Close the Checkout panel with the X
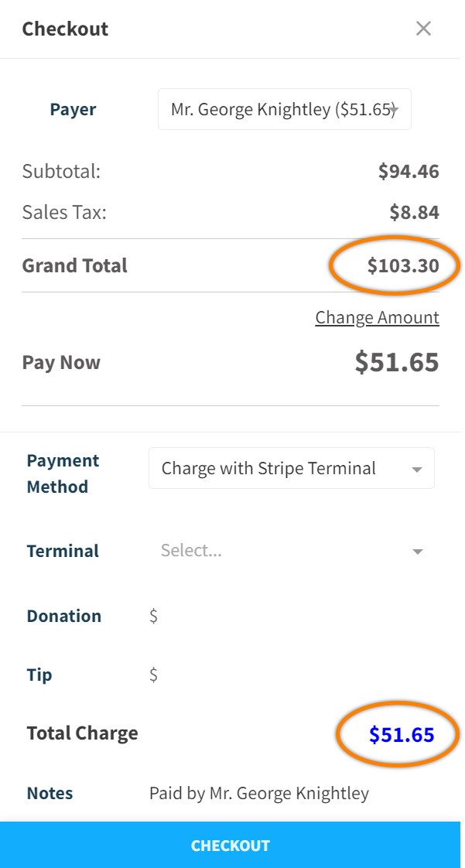465x868 pixels. pyautogui.click(x=424, y=28)
